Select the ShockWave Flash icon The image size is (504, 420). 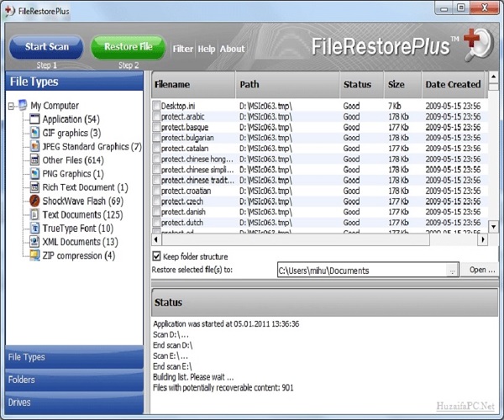coord(34,201)
